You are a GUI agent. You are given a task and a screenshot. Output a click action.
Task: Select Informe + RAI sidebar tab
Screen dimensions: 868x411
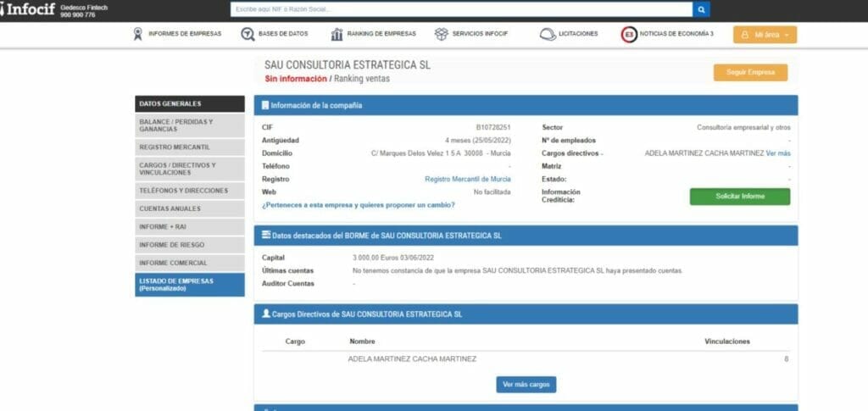click(189, 227)
